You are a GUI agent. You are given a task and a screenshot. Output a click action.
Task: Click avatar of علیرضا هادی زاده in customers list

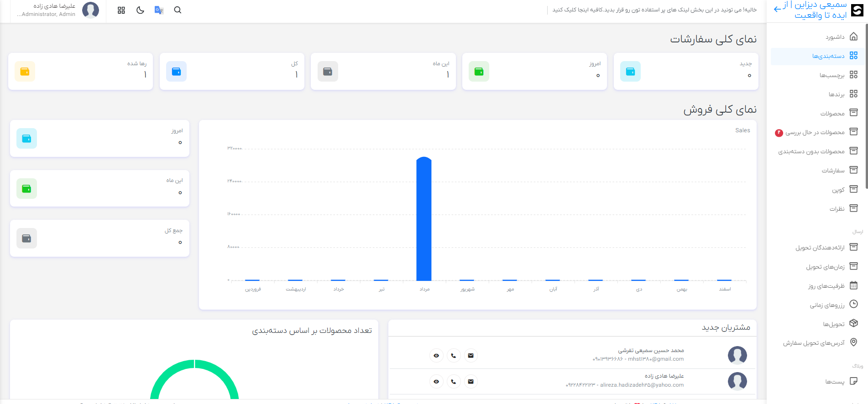click(737, 381)
